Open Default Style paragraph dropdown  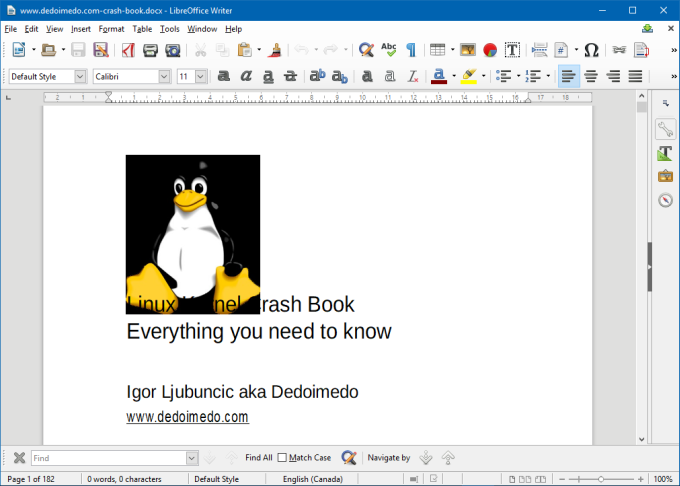(x=80, y=77)
